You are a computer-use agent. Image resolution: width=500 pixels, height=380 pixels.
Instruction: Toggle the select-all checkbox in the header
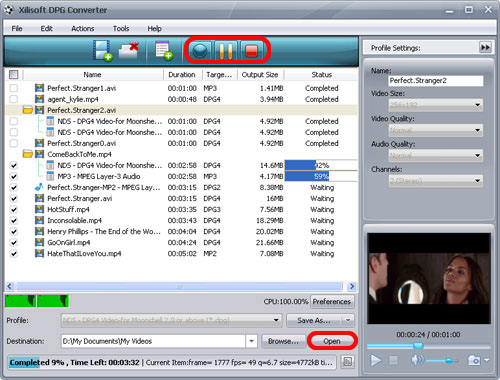14,74
